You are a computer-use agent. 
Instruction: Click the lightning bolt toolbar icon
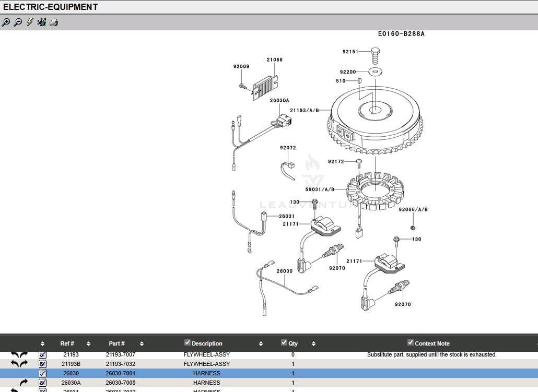[30, 22]
